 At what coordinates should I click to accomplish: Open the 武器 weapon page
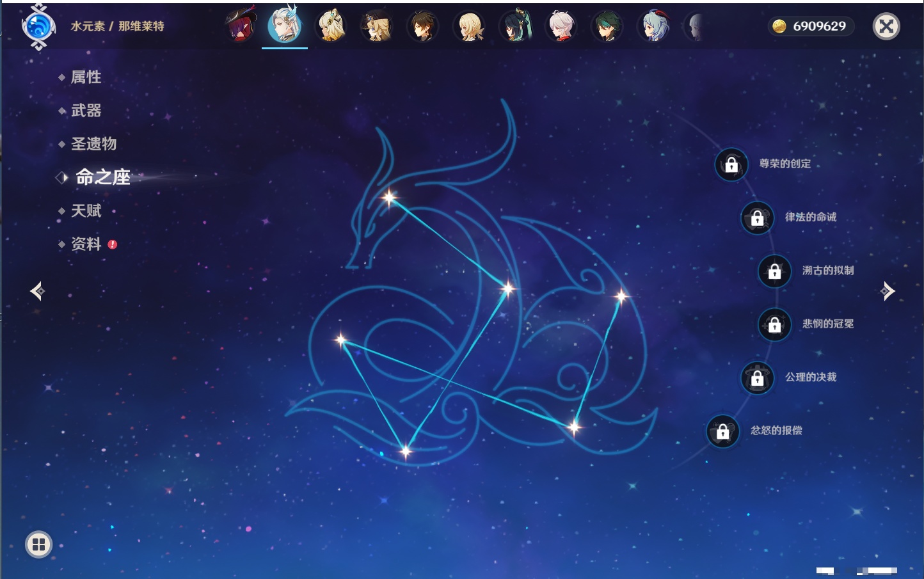86,111
